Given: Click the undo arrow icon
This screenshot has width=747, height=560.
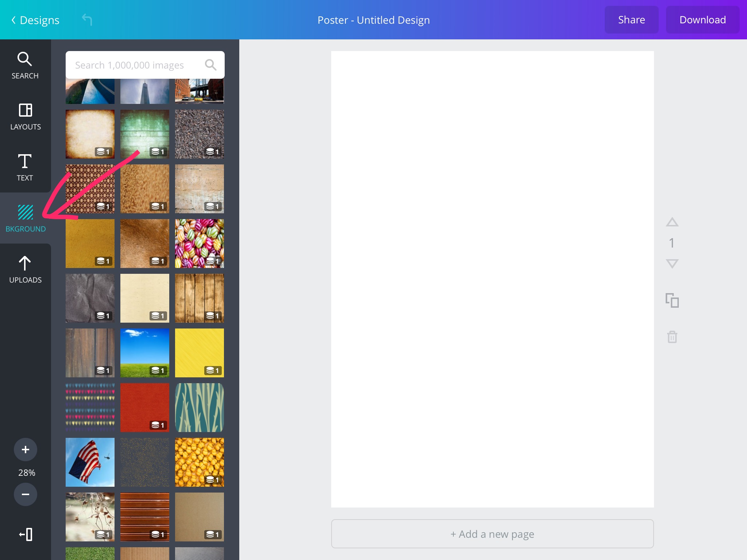Looking at the screenshot, I should [87, 20].
